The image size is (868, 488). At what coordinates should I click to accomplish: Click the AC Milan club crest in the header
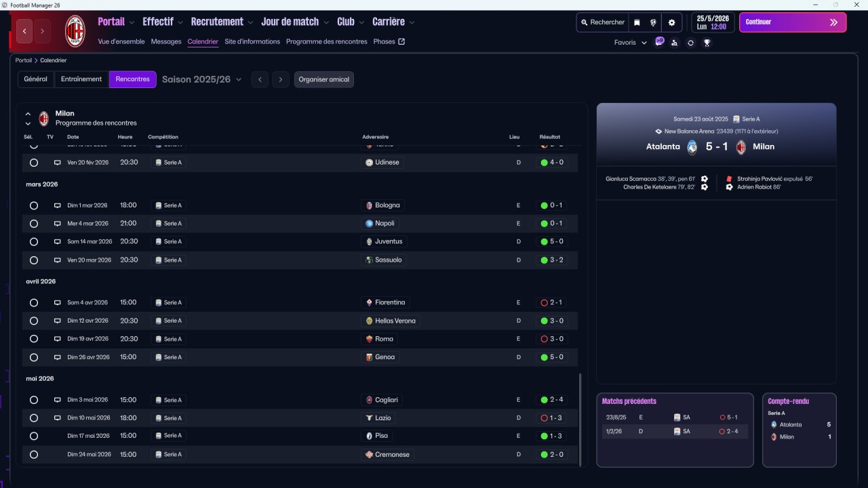click(75, 31)
